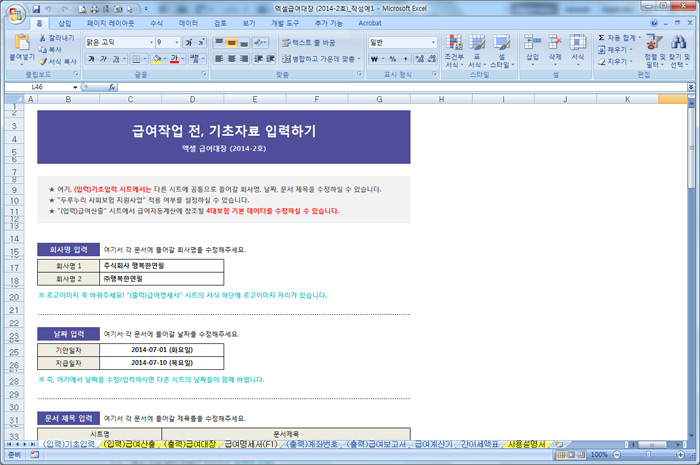Apply fill color with paint bucket

coord(156,59)
